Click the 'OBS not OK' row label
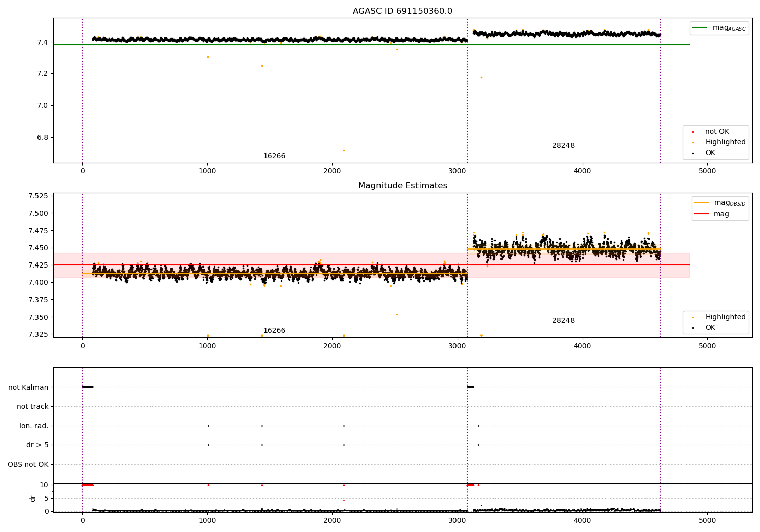This screenshot has width=760, height=532. (28, 464)
